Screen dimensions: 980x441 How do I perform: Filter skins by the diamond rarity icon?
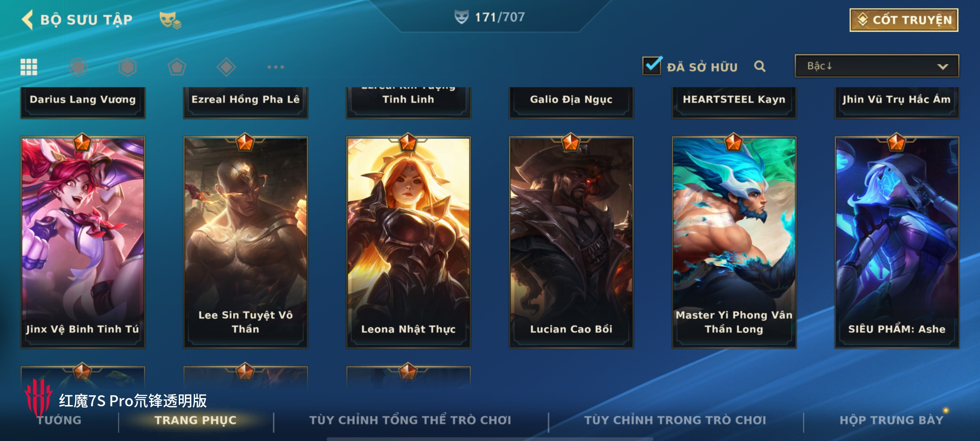[x=226, y=67]
